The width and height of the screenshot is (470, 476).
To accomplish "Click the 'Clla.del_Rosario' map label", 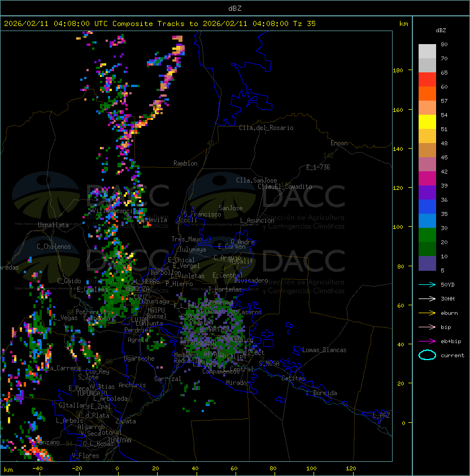I will tap(266, 128).
